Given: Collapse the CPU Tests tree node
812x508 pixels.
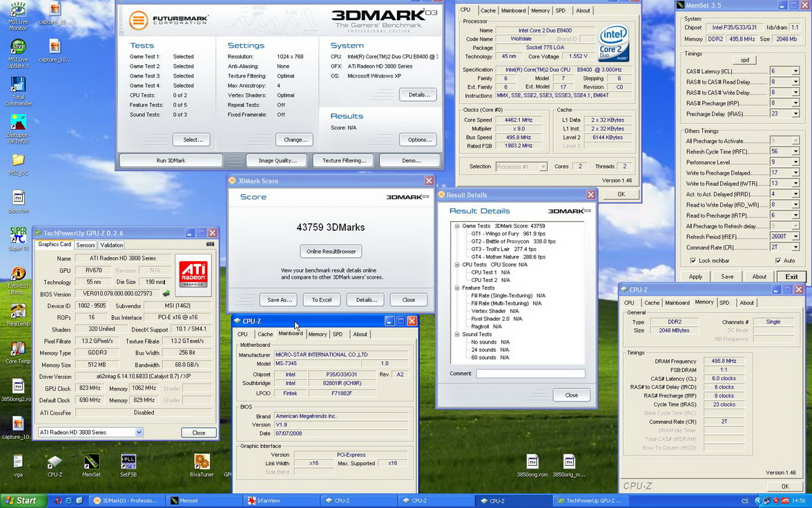Looking at the screenshot, I should tap(457, 264).
